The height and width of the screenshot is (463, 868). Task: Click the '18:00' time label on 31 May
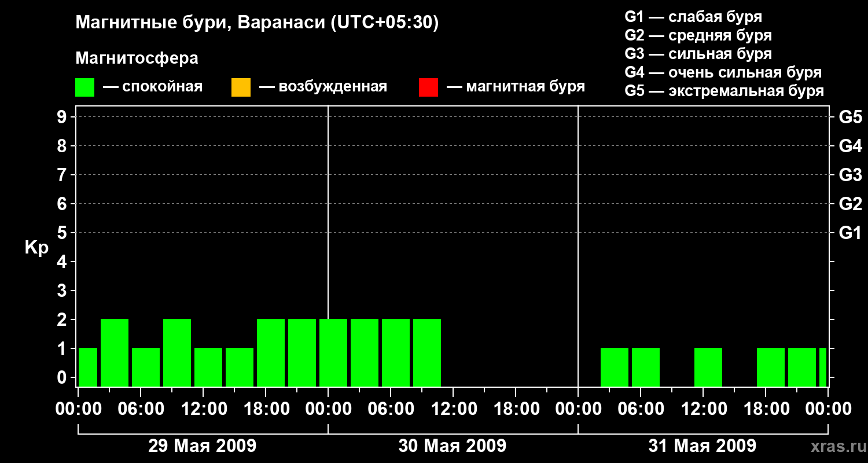click(766, 409)
